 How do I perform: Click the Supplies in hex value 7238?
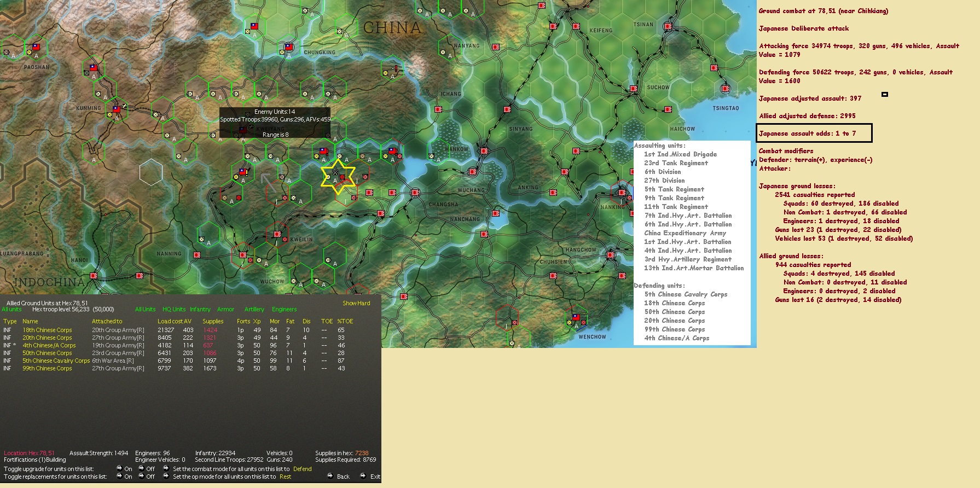pyautogui.click(x=362, y=453)
